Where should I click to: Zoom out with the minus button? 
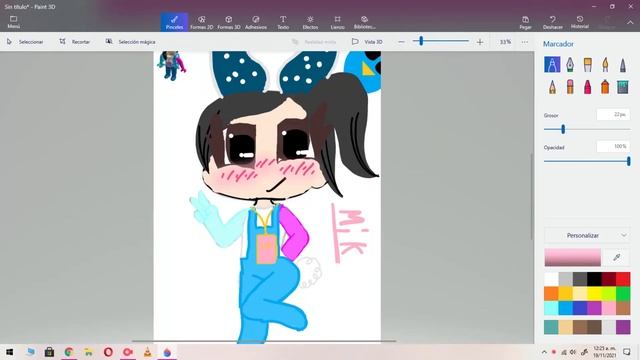(401, 42)
